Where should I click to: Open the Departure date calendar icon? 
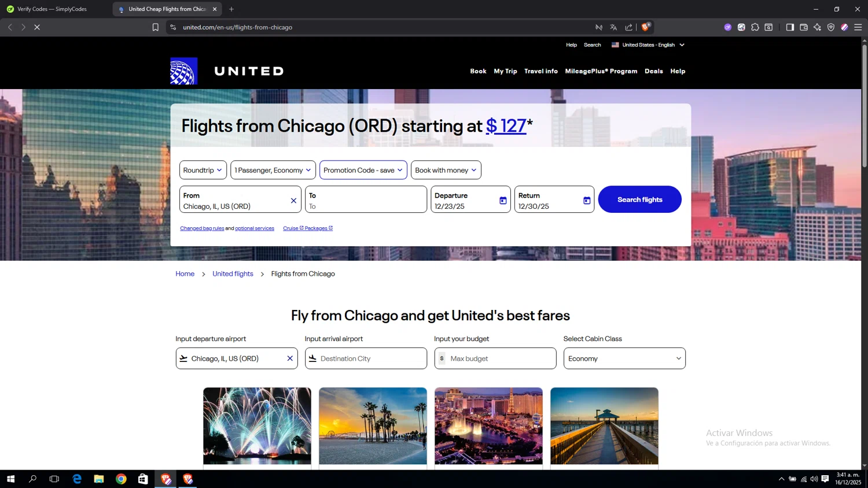coord(503,201)
